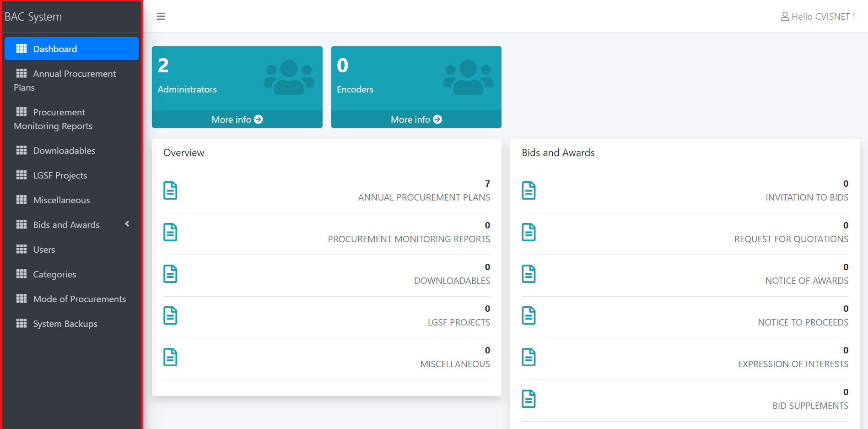Image resolution: width=868 pixels, height=429 pixels.
Task: Toggle the sidebar with the hamburger icon
Action: point(161,16)
